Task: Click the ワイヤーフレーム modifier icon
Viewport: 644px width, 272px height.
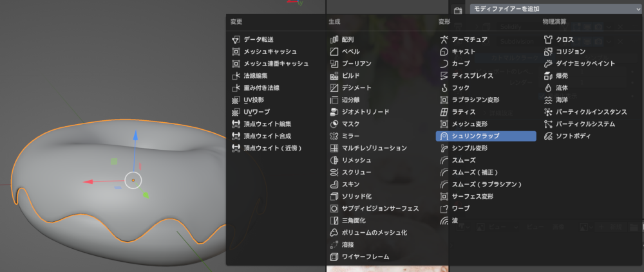Action: [334, 257]
